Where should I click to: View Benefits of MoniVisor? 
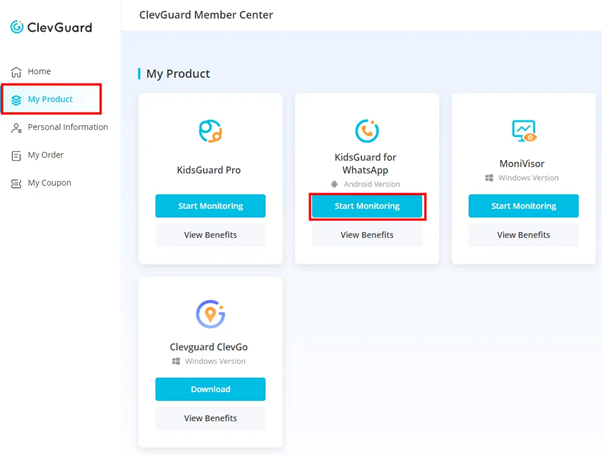pos(524,235)
